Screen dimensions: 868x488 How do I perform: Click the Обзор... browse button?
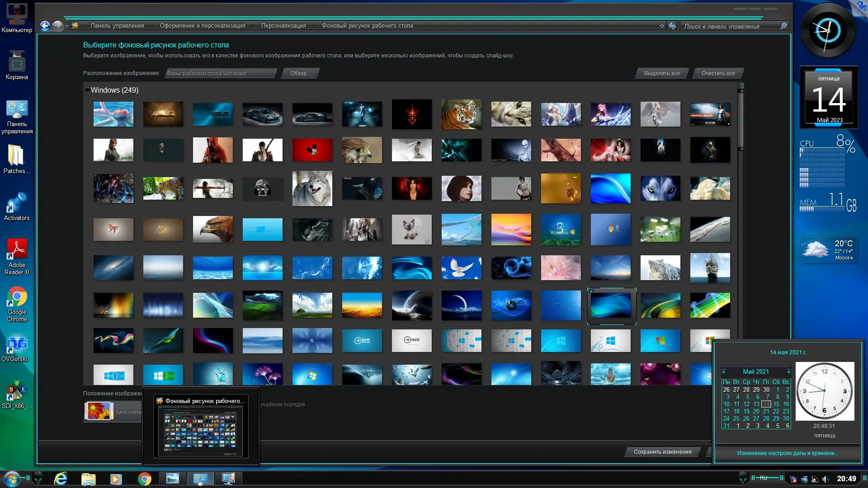pyautogui.click(x=300, y=73)
